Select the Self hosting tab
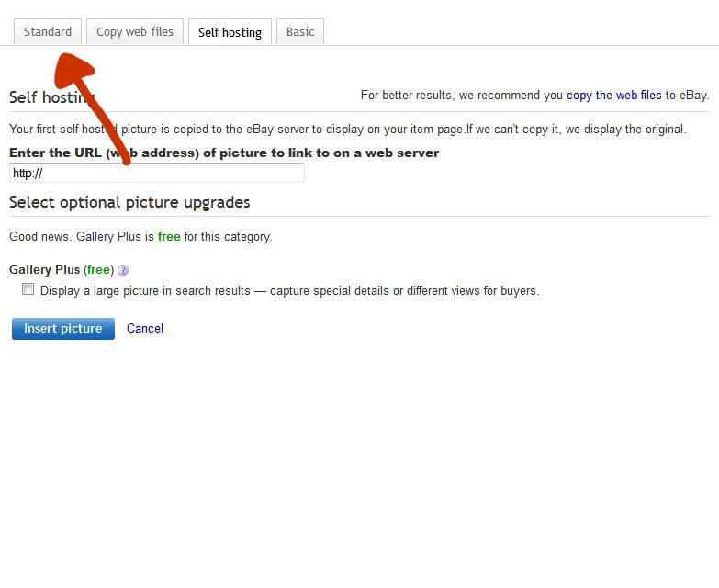Viewport: 719px width, 588px height. [x=230, y=32]
